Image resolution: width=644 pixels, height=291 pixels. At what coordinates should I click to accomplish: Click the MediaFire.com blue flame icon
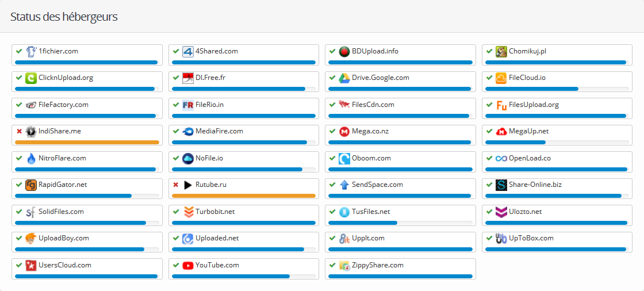tap(188, 132)
